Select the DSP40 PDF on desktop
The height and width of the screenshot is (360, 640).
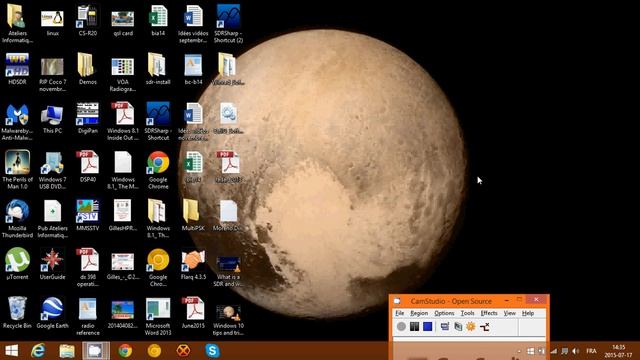tap(88, 167)
